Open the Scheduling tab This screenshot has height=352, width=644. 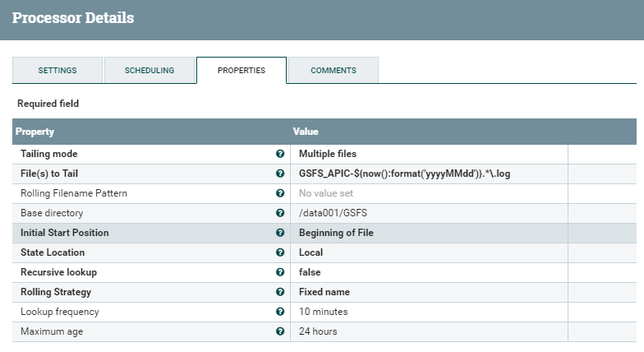(149, 71)
